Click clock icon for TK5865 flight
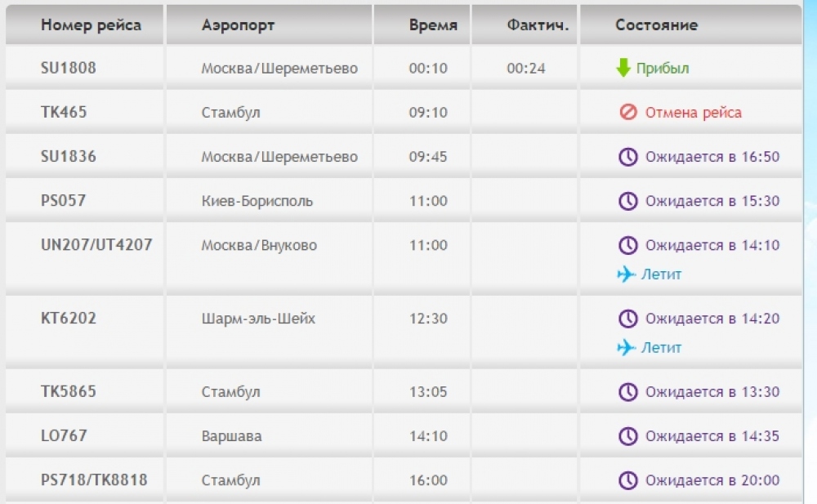The image size is (817, 504). [627, 392]
